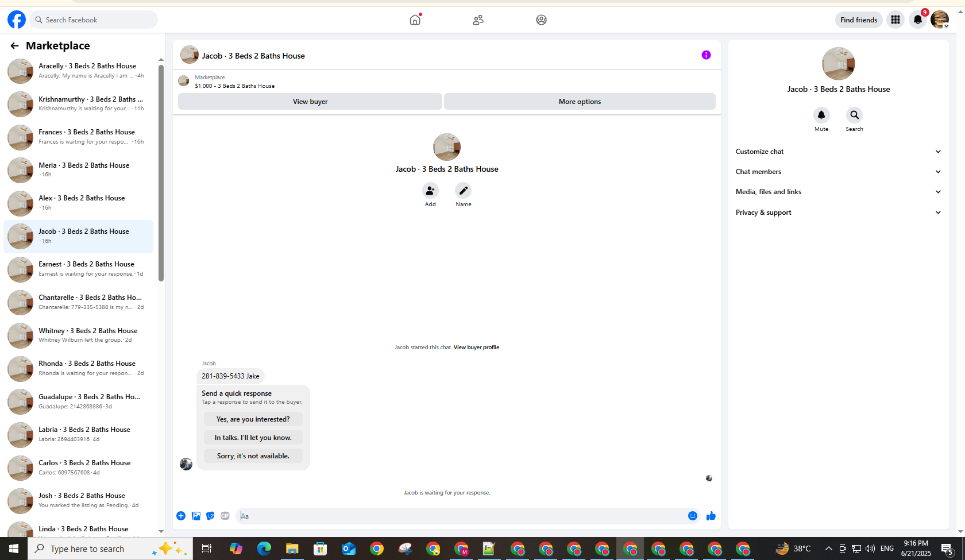Open the Earnest conversation
965x560 pixels.
coord(79,269)
